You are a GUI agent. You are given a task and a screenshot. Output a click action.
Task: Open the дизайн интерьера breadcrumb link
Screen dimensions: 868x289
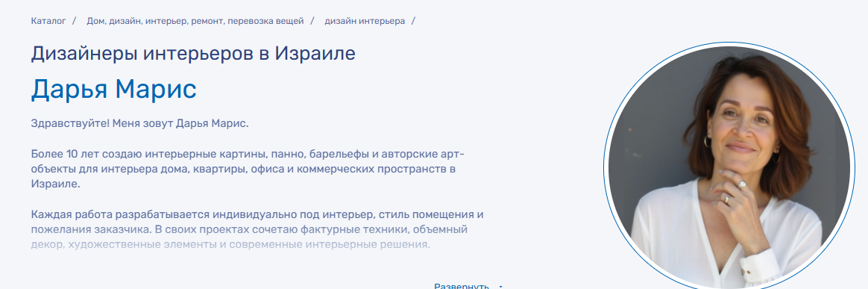pos(364,21)
